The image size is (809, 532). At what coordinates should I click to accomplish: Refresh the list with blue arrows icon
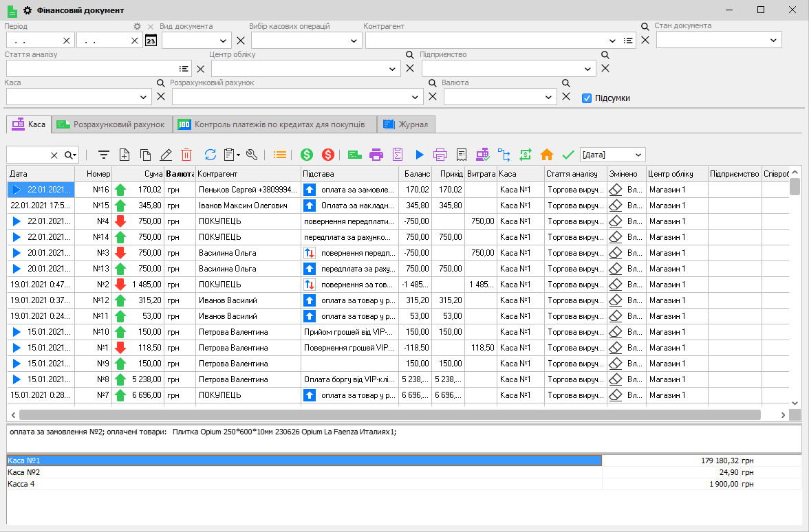point(211,155)
